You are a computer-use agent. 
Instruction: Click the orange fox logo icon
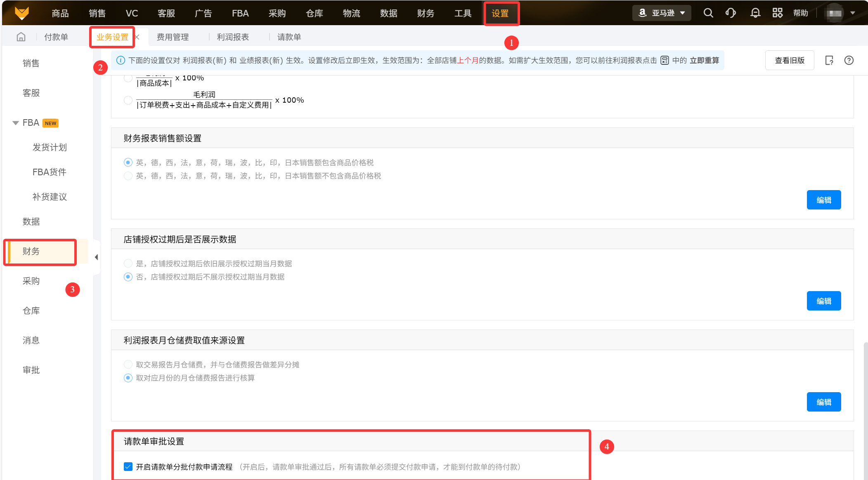pyautogui.click(x=21, y=13)
